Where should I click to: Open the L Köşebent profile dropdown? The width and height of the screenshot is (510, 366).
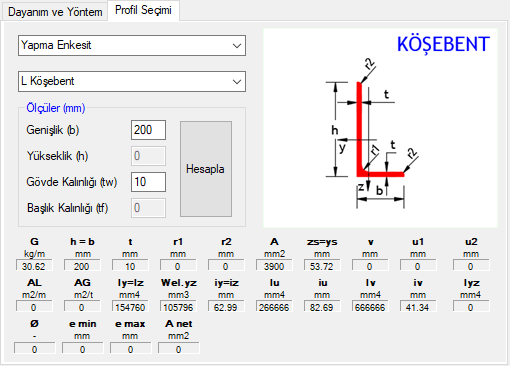pyautogui.click(x=132, y=81)
